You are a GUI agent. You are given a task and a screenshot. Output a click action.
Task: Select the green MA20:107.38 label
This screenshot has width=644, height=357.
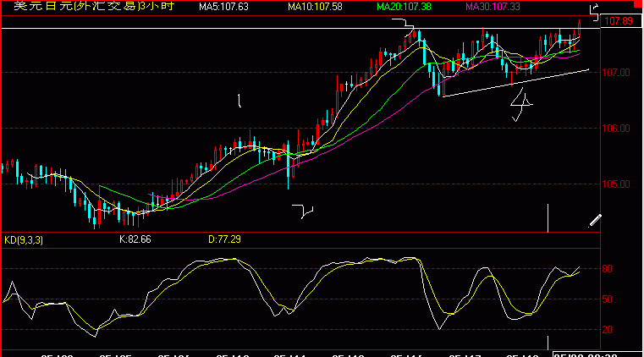pyautogui.click(x=404, y=7)
